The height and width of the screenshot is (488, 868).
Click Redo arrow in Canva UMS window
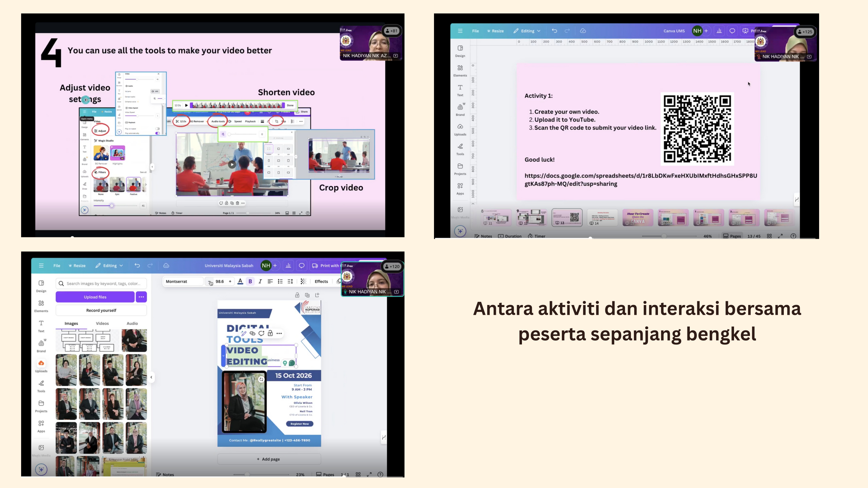pyautogui.click(x=567, y=31)
